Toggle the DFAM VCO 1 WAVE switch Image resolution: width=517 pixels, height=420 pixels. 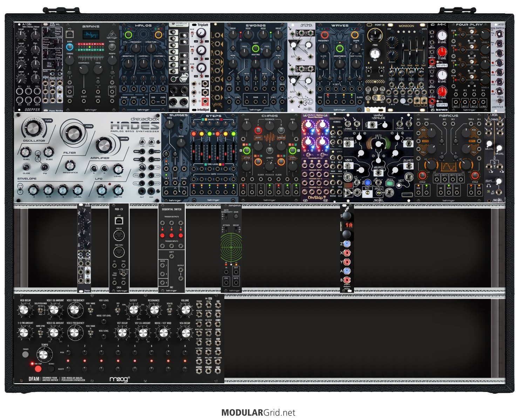(x=90, y=310)
